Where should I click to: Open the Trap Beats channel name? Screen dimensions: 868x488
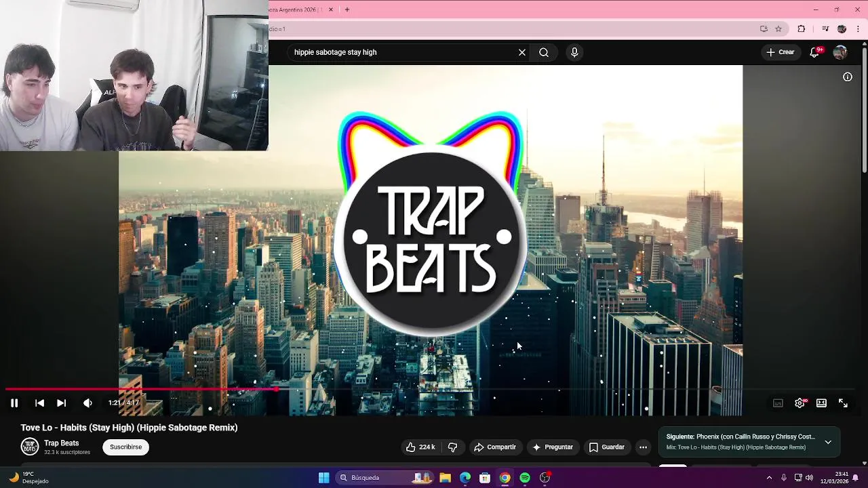(x=62, y=443)
